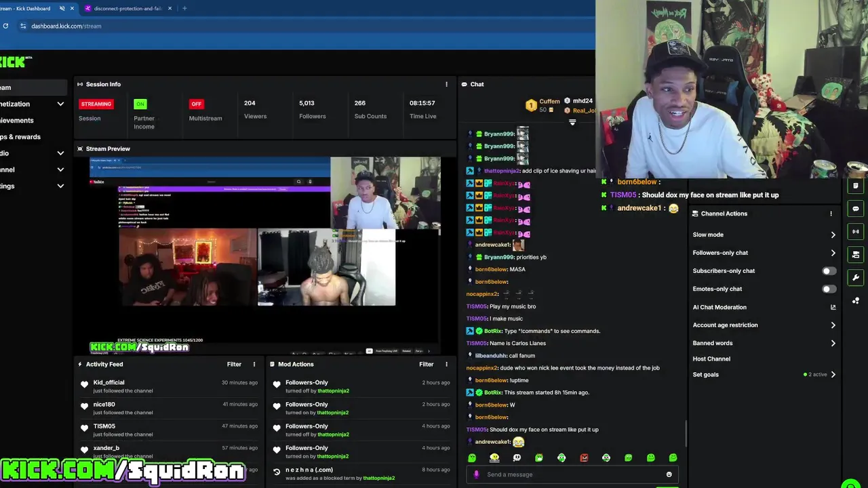Click the channel actions icon in right rail
This screenshot has height=488, width=868.
pos(856,254)
